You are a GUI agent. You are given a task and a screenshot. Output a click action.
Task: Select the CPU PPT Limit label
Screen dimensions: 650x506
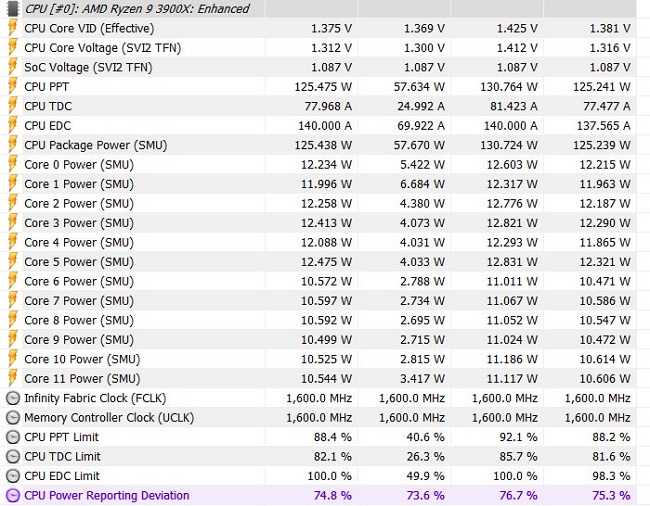[61, 437]
